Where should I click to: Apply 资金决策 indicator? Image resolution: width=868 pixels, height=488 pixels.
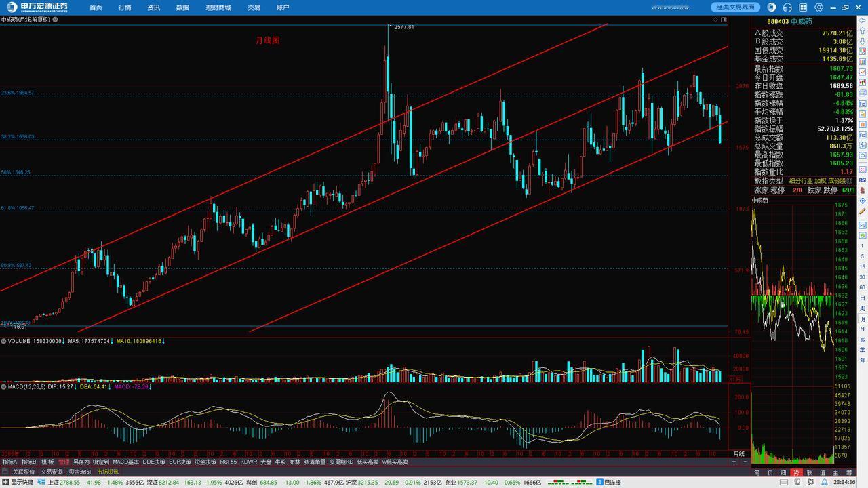pyautogui.click(x=205, y=462)
